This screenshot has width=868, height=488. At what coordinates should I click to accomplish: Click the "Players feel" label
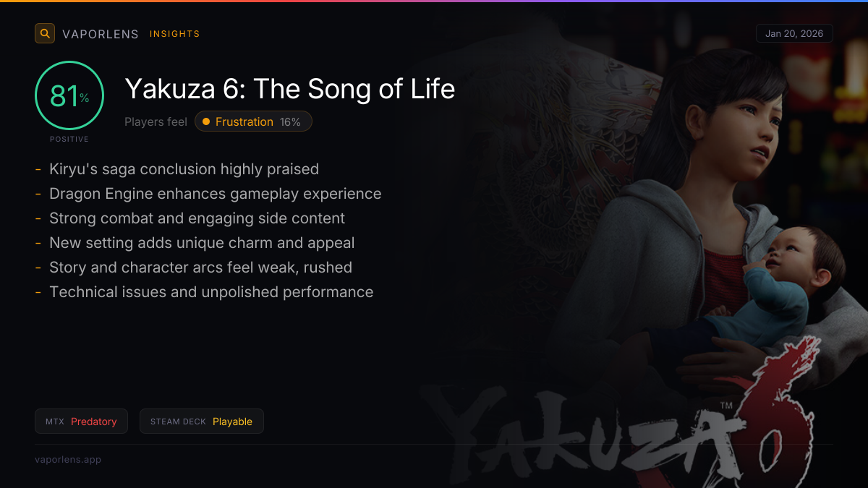pos(156,121)
